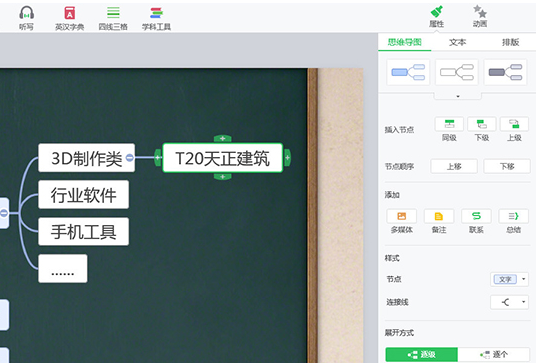Select the …… placeholder node

point(63,268)
